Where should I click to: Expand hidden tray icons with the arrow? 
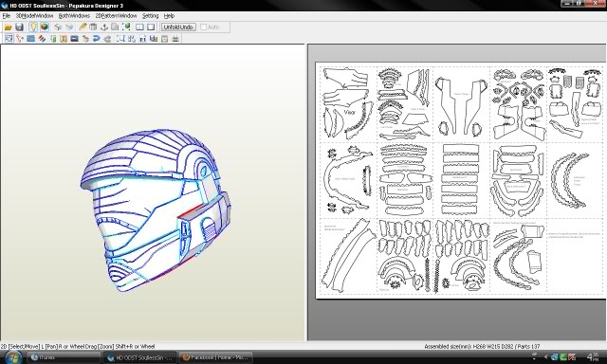point(546,357)
